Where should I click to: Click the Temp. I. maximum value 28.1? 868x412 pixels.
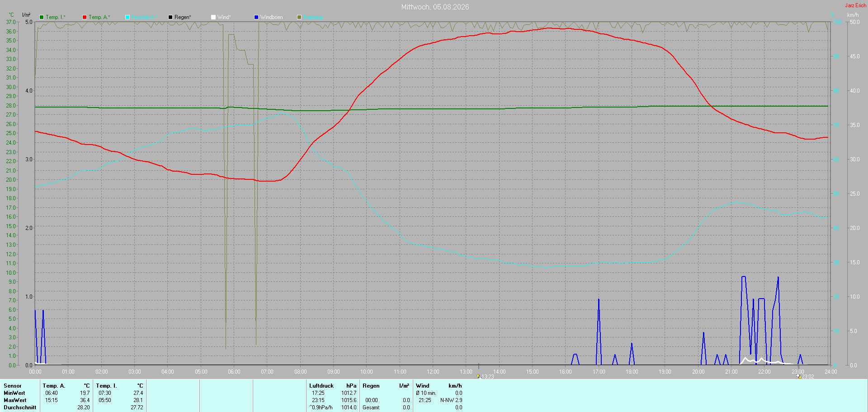[138, 400]
